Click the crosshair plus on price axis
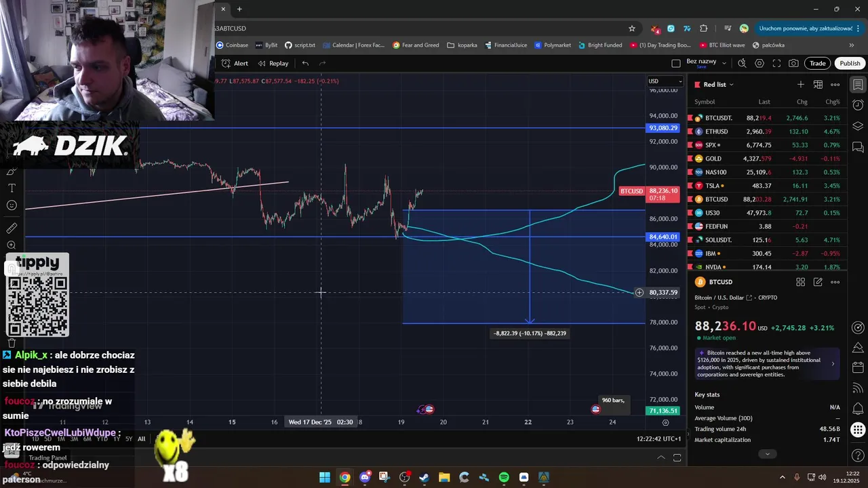The height and width of the screenshot is (488, 868). [x=639, y=293]
